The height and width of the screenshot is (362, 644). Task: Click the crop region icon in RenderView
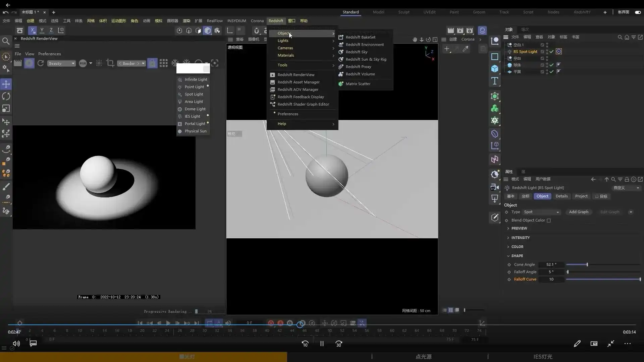click(x=110, y=63)
